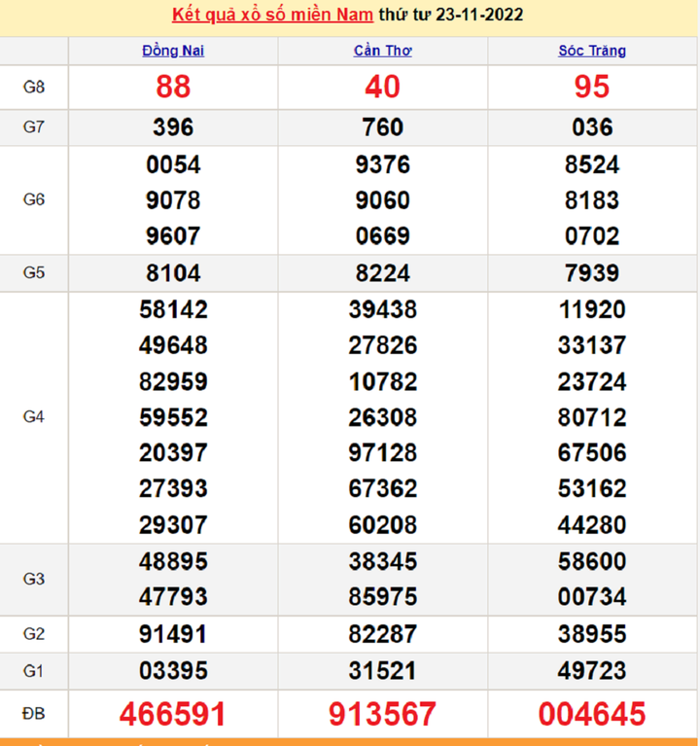Select G2 number 82287 for Cần Thơ
Image resolution: width=700 pixels, height=746 pixels.
pos(382,634)
